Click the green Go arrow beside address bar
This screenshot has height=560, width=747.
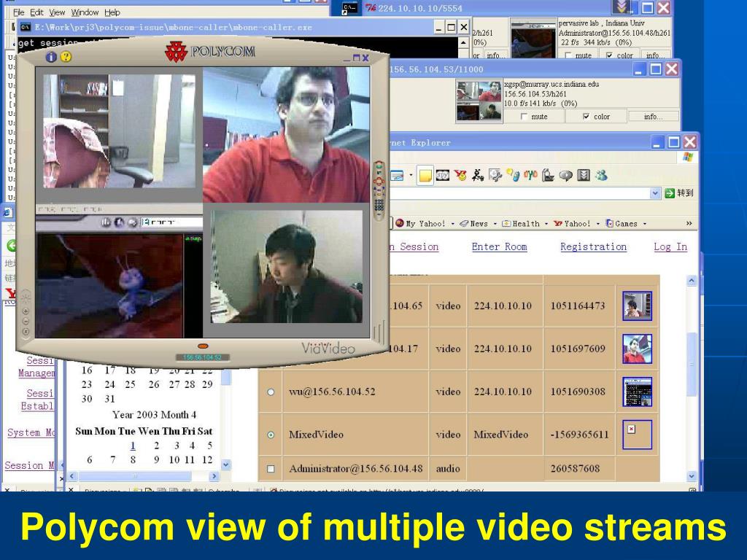point(670,192)
